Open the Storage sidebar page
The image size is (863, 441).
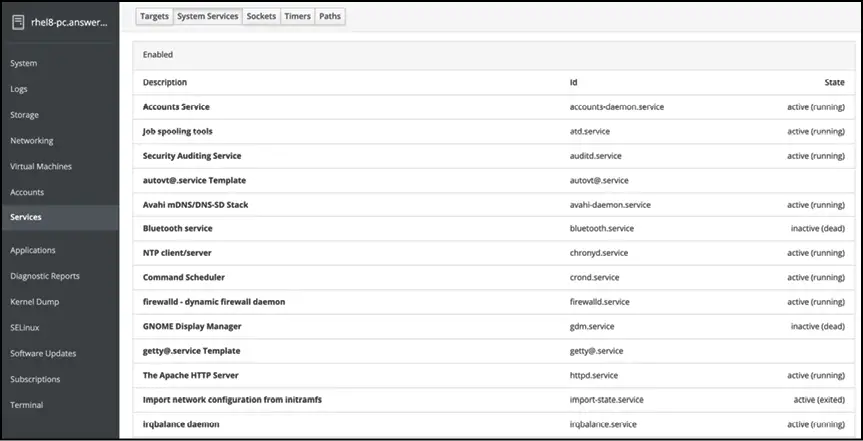[25, 115]
